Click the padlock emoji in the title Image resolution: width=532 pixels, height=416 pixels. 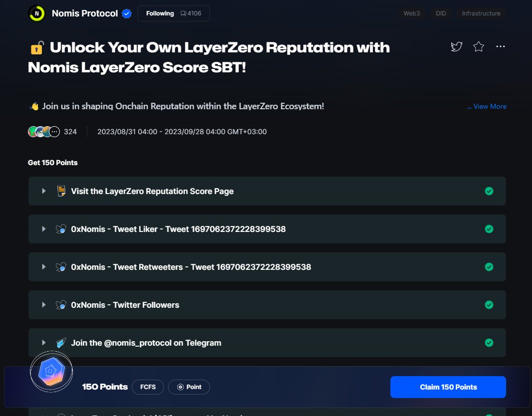tap(37, 48)
